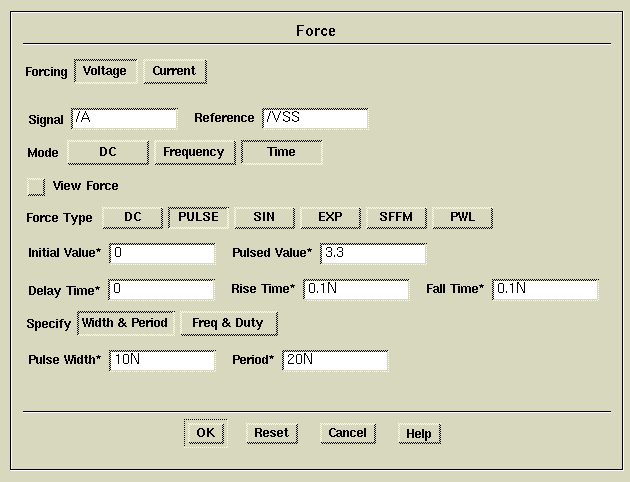630x482 pixels.
Task: Specify by Freq & Duty
Action: (229, 323)
